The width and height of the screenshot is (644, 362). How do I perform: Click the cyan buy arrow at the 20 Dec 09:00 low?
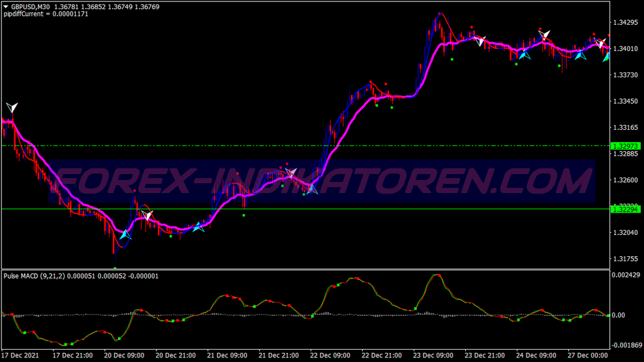coord(125,234)
